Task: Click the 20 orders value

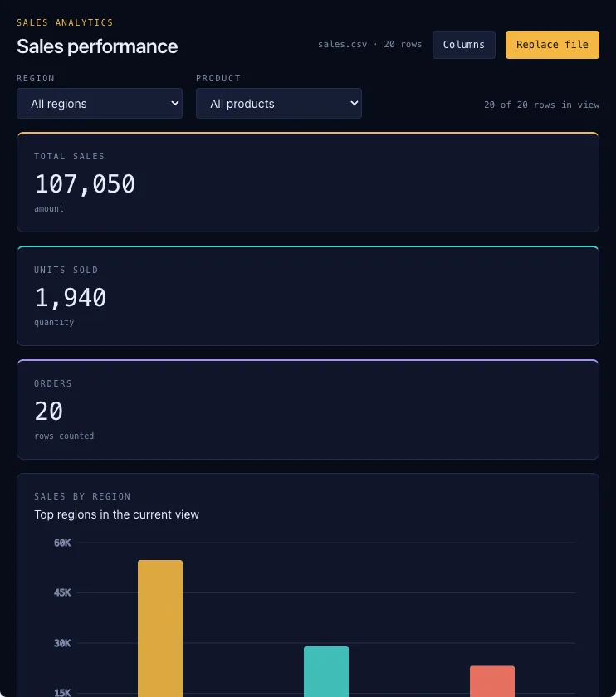Action: click(x=49, y=412)
